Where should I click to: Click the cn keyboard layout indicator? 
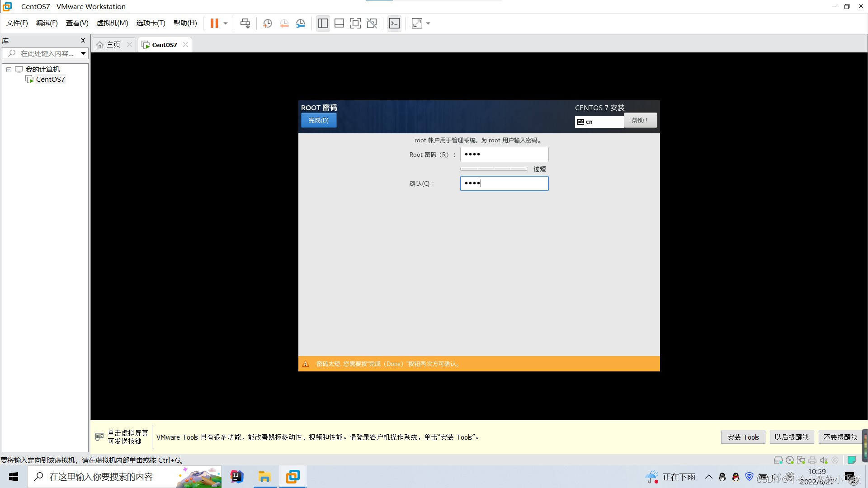coord(599,122)
